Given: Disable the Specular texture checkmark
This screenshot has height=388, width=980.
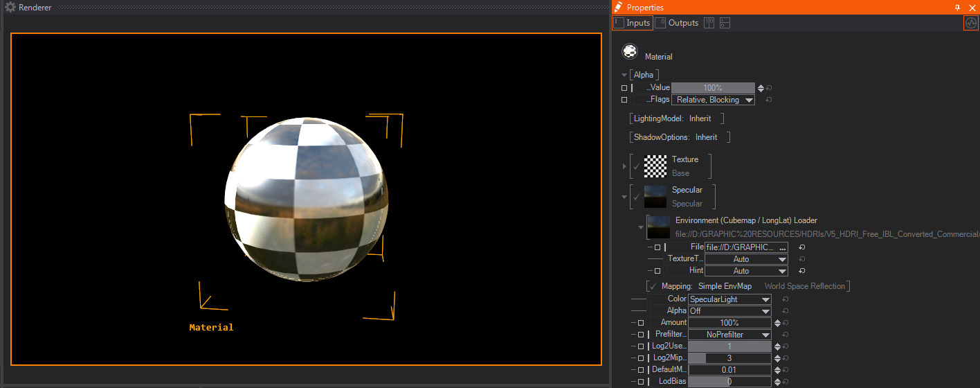Looking at the screenshot, I should [636, 197].
